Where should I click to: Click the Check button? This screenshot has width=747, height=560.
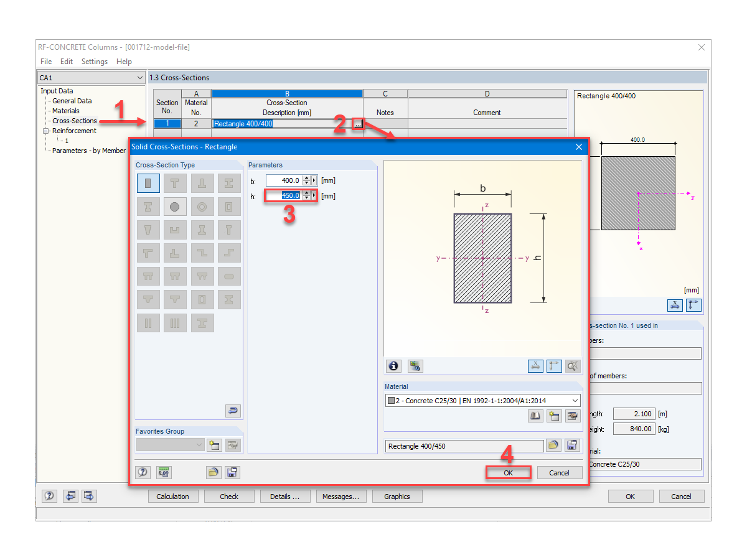(229, 496)
